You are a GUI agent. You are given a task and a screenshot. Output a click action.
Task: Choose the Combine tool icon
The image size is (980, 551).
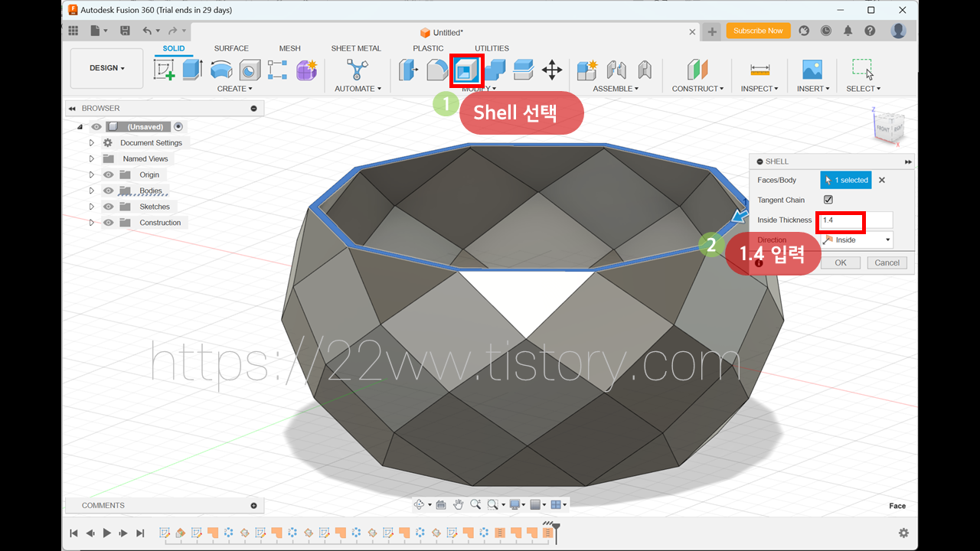495,70
